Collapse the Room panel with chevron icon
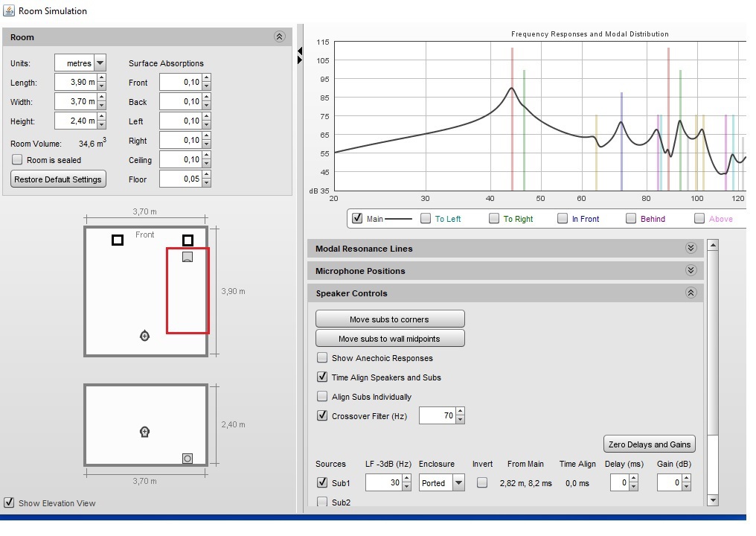Image resolution: width=756 pixels, height=536 pixels. [279, 36]
